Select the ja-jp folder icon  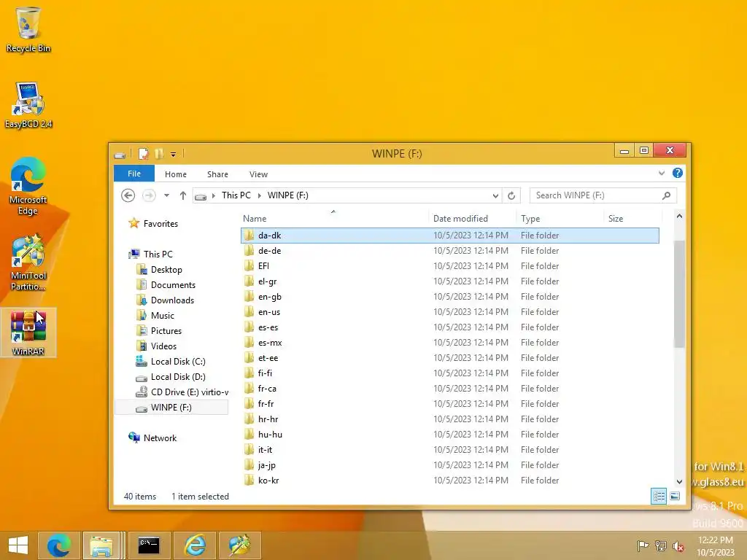(249, 464)
